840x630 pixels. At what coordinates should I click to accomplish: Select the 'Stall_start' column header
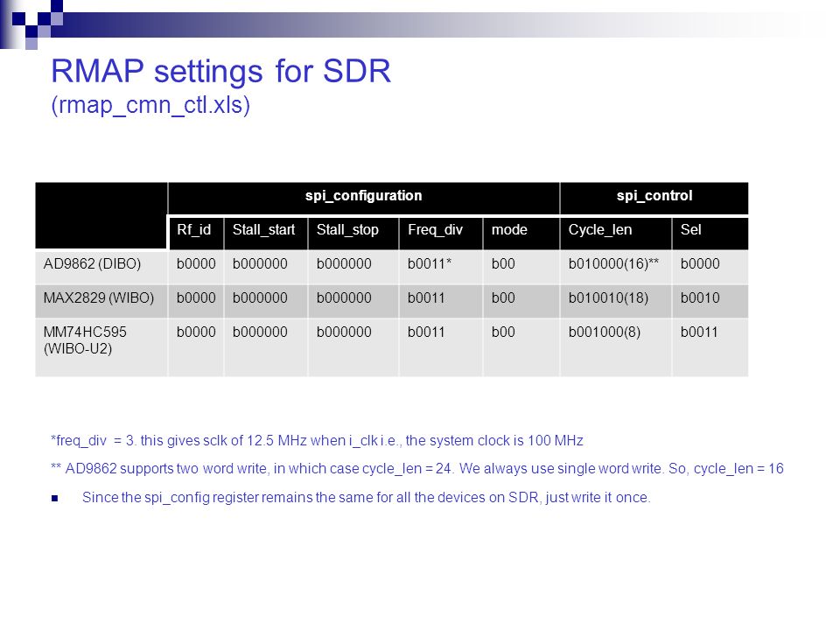tap(263, 230)
